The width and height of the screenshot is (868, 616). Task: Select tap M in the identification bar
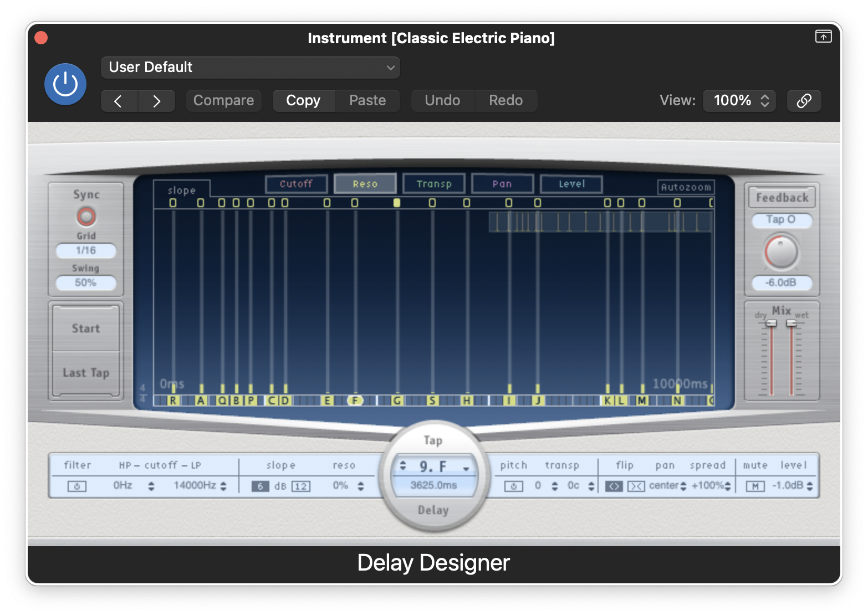tap(642, 401)
